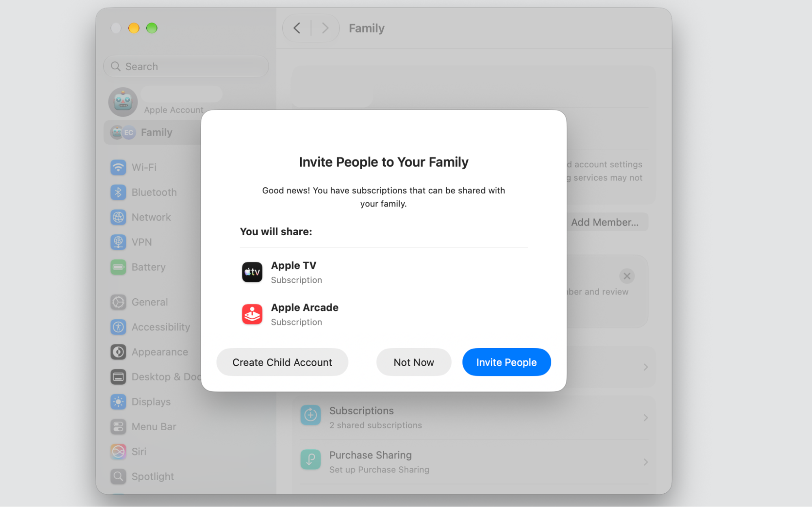Dismiss the suggestion card with X
This screenshot has width=812, height=507.
627,276
